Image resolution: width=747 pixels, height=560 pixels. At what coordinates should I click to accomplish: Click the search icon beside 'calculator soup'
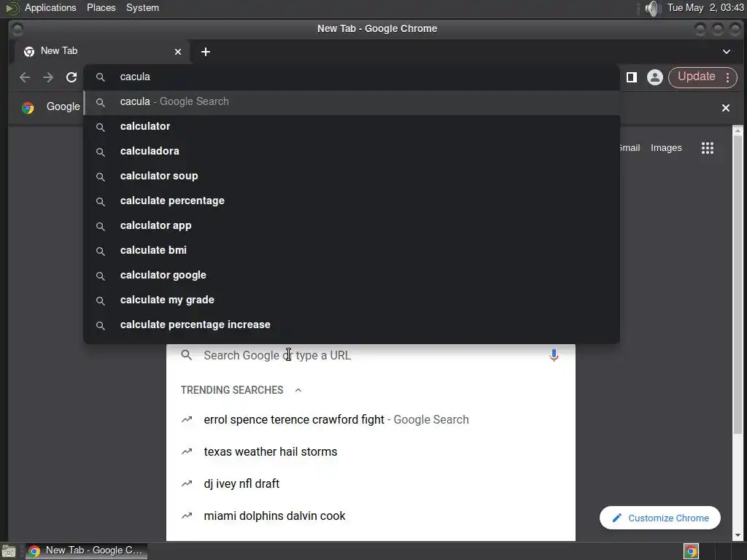[x=100, y=176]
